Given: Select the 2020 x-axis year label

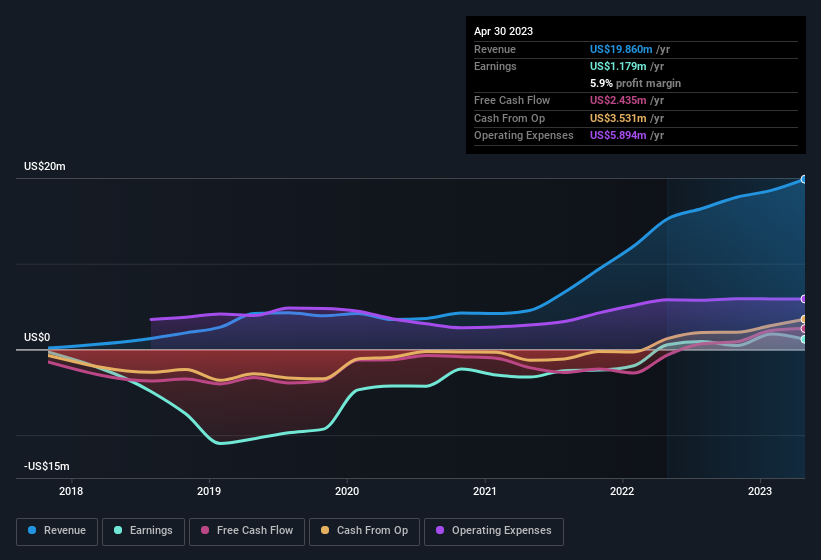Looking at the screenshot, I should 347,491.
